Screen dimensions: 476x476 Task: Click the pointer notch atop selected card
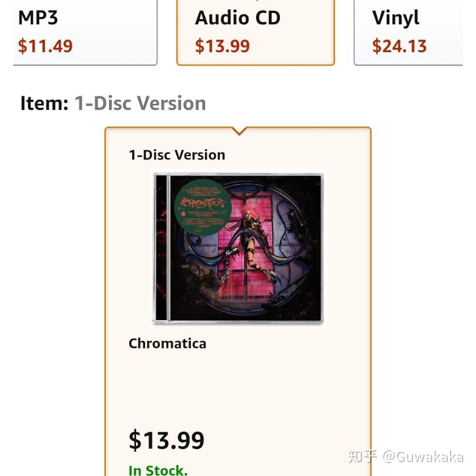pyautogui.click(x=239, y=131)
